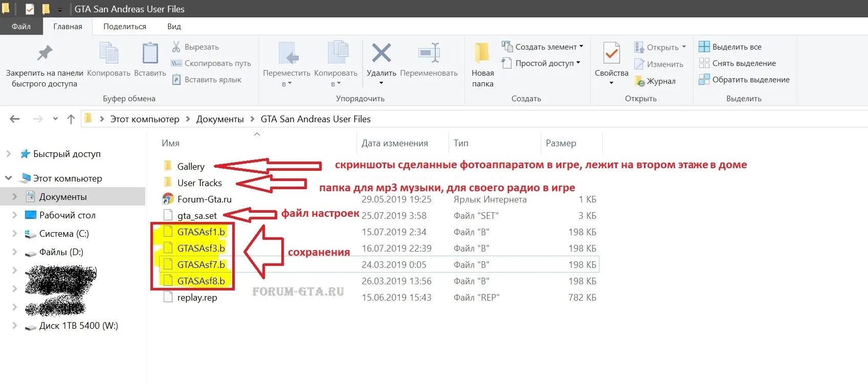The height and width of the screenshot is (384, 868).
Task: Open Свойства checkmark icon
Action: pos(611,54)
